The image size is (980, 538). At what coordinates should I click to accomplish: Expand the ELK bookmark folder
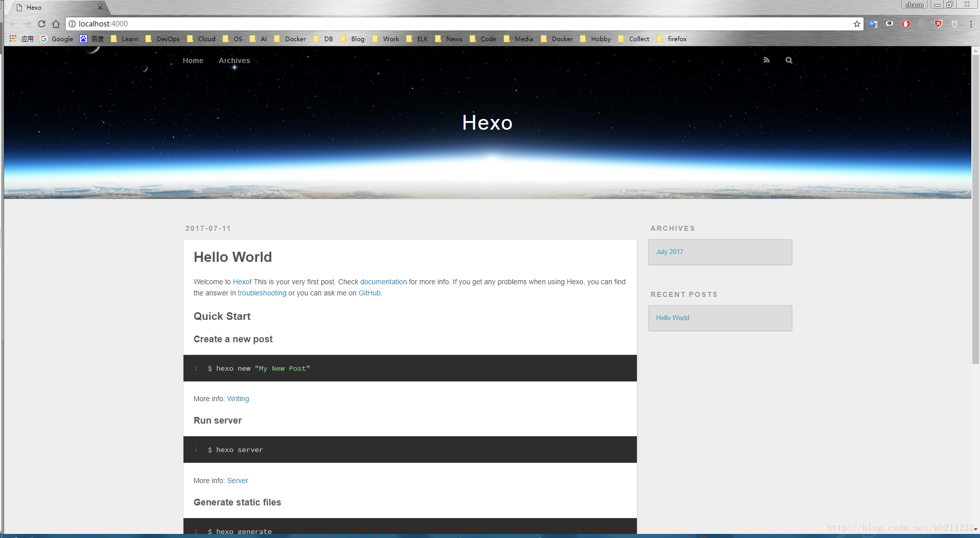pos(417,39)
